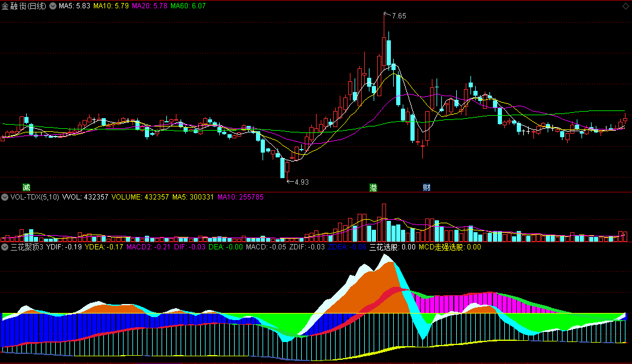
Task: Open the VOL-TDX panel indicator dropdown
Action: point(5,197)
